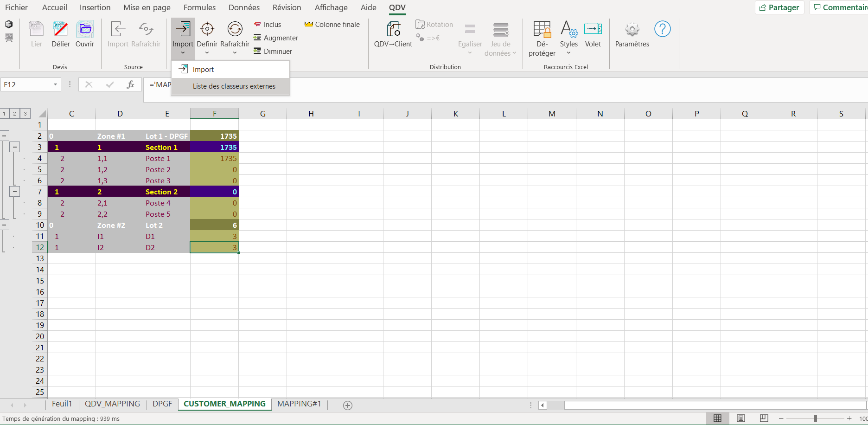Expand the mapping Rafraîchir dropdown arrow
This screenshot has width=868, height=425.
(x=235, y=53)
